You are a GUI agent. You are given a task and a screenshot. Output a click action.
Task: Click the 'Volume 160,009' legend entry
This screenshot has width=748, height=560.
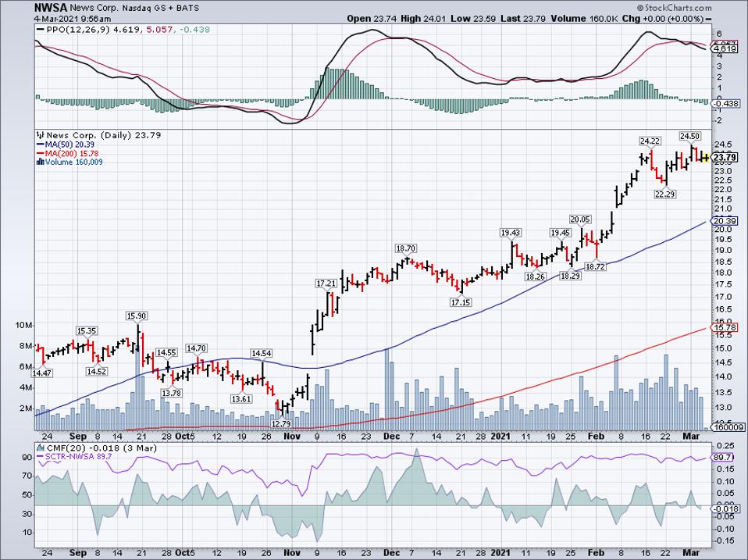(74, 162)
